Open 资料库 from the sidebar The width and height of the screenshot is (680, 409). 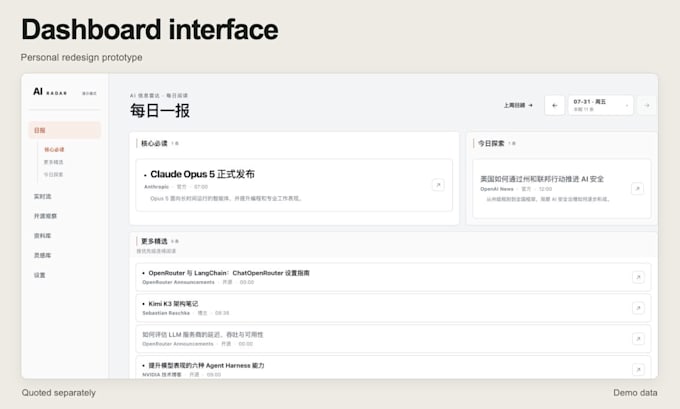(x=42, y=236)
